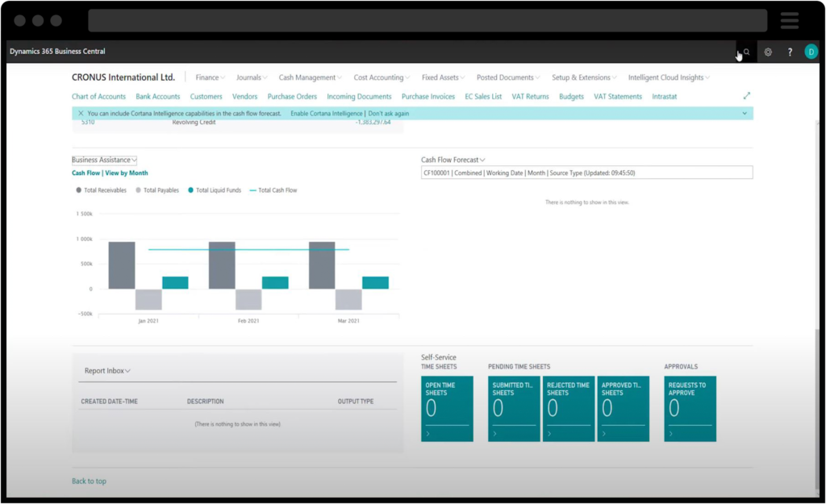Screen dimensions: 826x504
Task: Sort by Description column header
Action: pos(205,402)
